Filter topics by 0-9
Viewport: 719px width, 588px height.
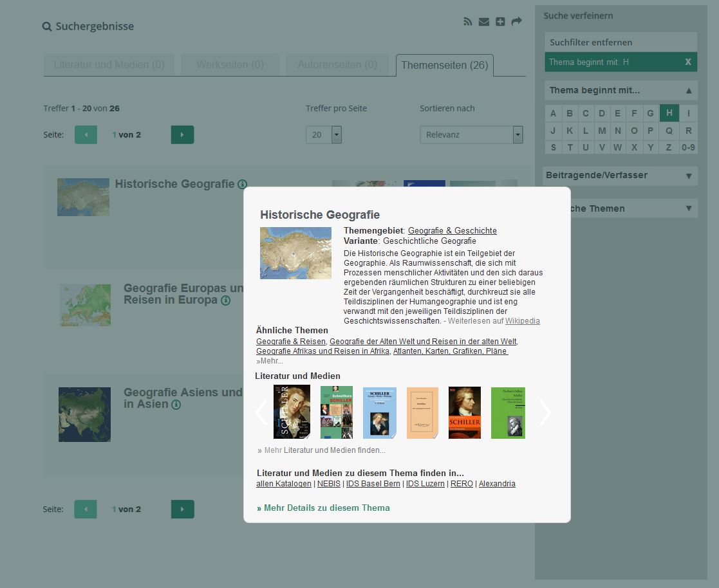688,147
